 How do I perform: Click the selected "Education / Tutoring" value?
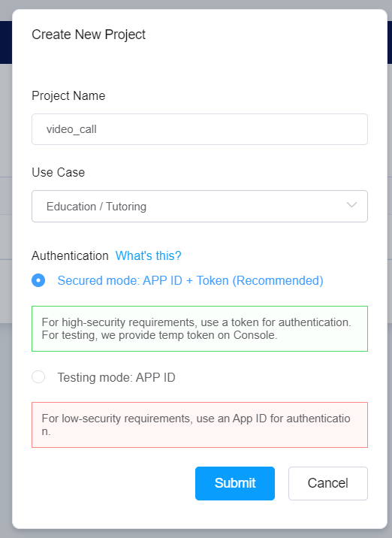(x=96, y=207)
